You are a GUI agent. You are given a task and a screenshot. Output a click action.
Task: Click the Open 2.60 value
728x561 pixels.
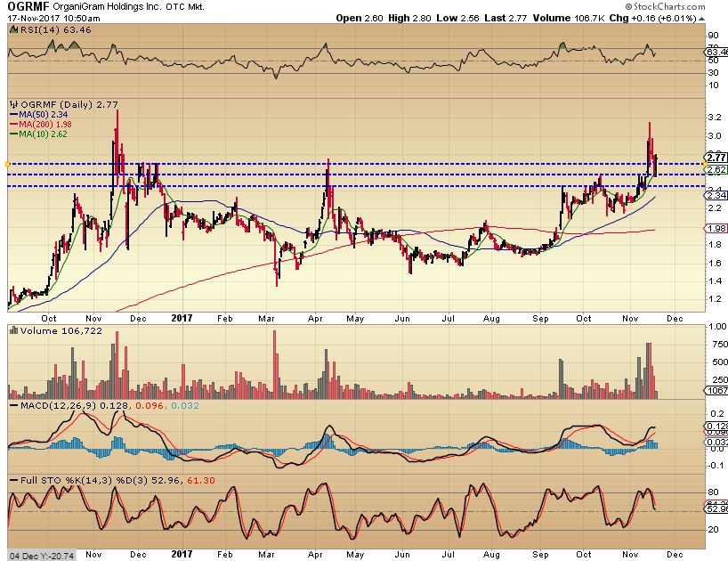coord(360,18)
